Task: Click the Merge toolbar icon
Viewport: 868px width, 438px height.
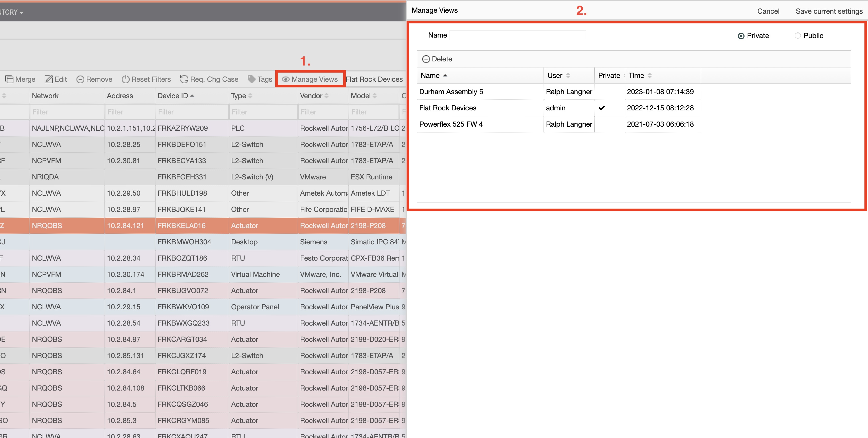Action: (9, 79)
